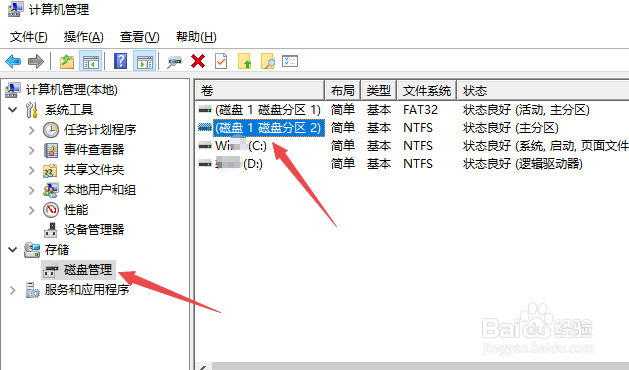Screen dimensions: 629x370
Task: Expand the 任务计划程序 node
Action: [32, 130]
